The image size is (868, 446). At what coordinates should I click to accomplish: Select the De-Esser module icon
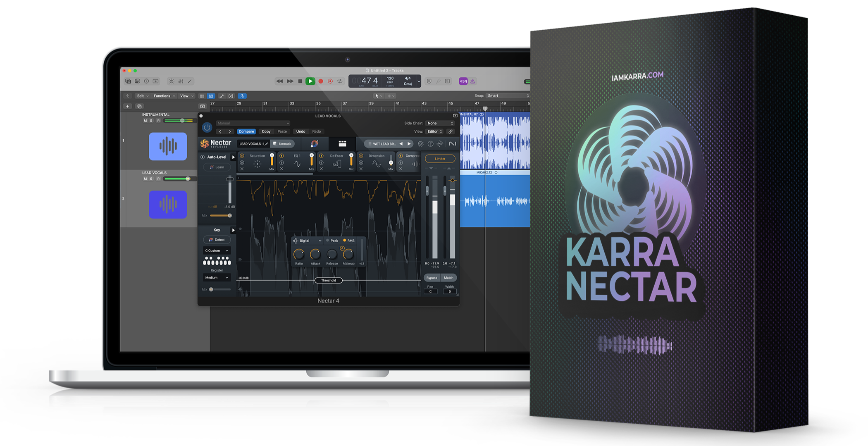point(336,164)
